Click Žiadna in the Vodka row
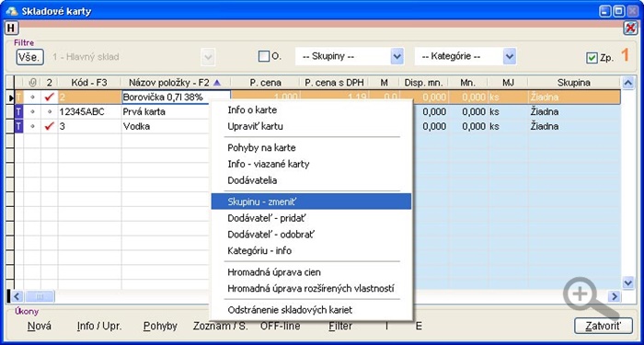The width and height of the screenshot is (644, 345). (545, 126)
